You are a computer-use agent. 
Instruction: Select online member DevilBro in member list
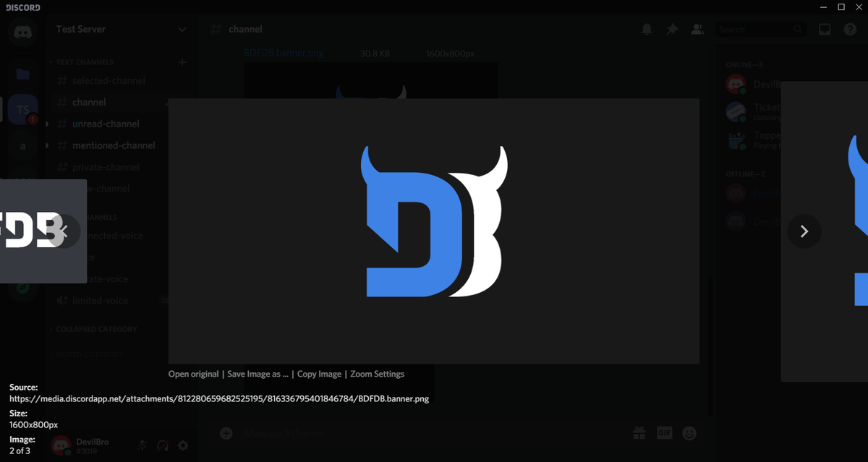coord(754,84)
